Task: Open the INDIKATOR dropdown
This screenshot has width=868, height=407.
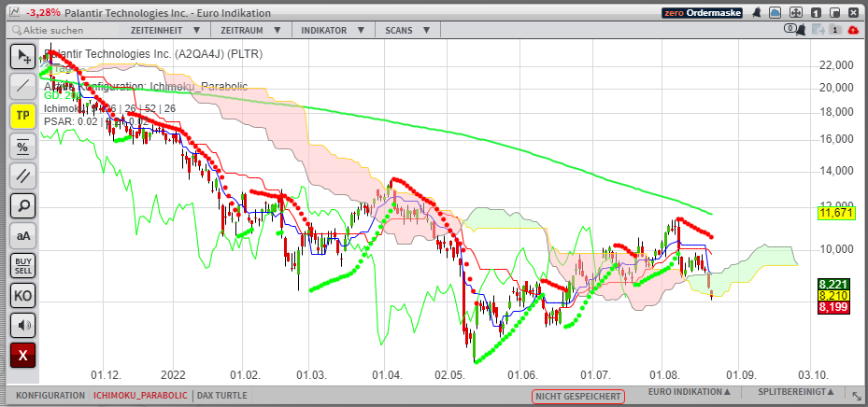Action: pos(333,31)
